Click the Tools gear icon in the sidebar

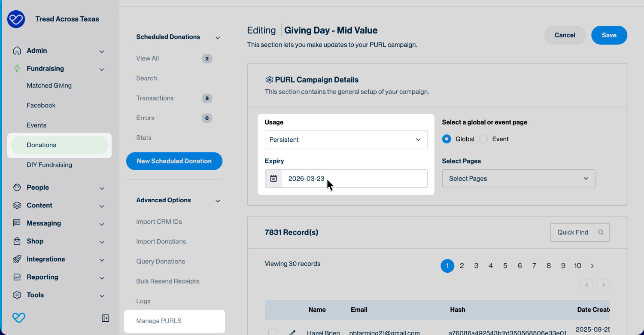17,295
